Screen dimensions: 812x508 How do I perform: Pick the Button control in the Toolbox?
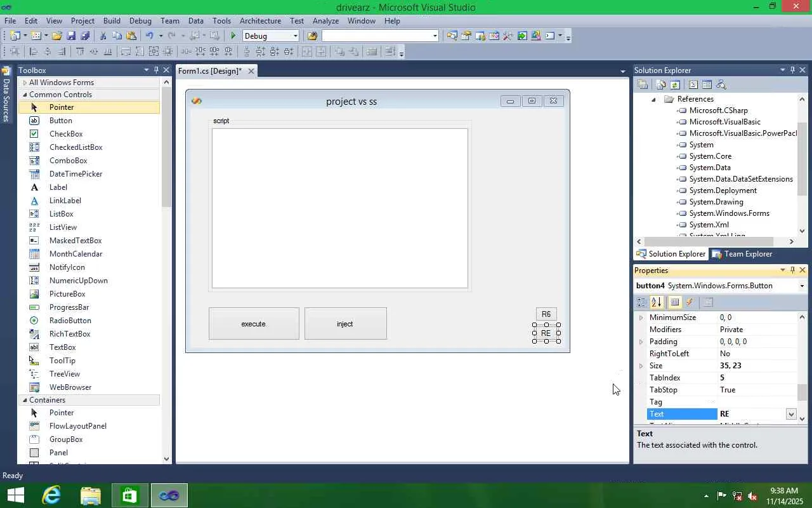pos(89,121)
